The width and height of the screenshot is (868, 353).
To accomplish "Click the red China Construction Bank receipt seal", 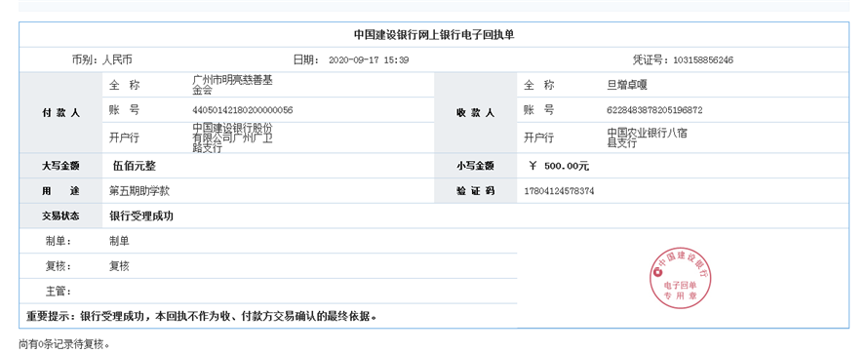I will 680,277.
